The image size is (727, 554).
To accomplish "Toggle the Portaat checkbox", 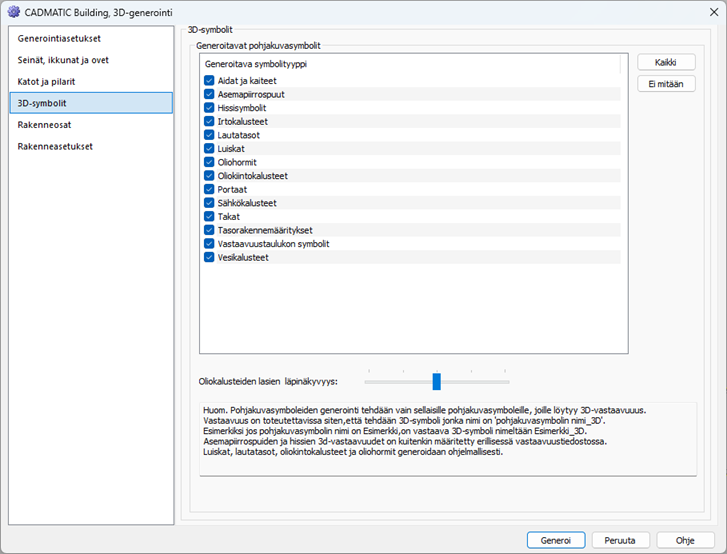I will (209, 189).
